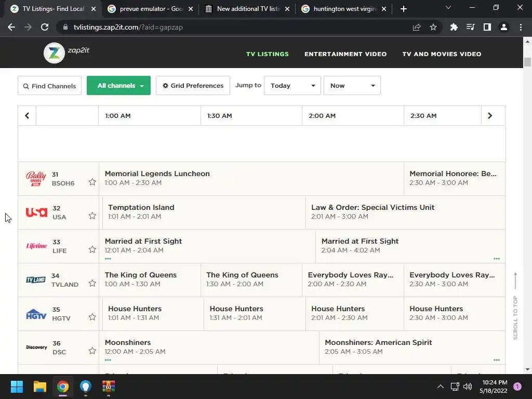The height and width of the screenshot is (399, 532).
Task: Open lightbulb tips app in taskbar
Action: click(x=86, y=387)
